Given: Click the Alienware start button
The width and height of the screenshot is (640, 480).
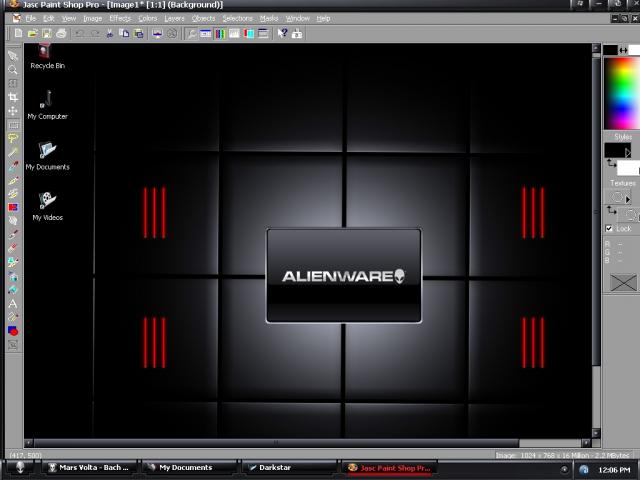Looking at the screenshot, I should pos(20,468).
